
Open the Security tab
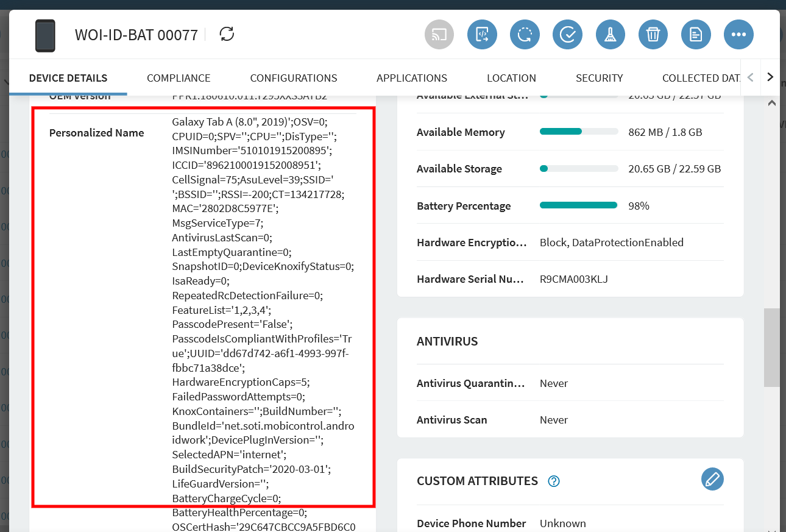pyautogui.click(x=599, y=78)
